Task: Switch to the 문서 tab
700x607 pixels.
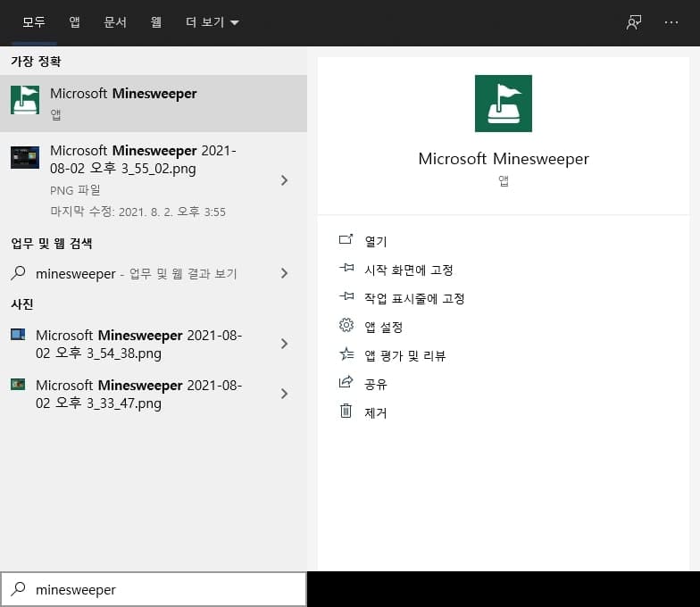Action: (x=115, y=22)
